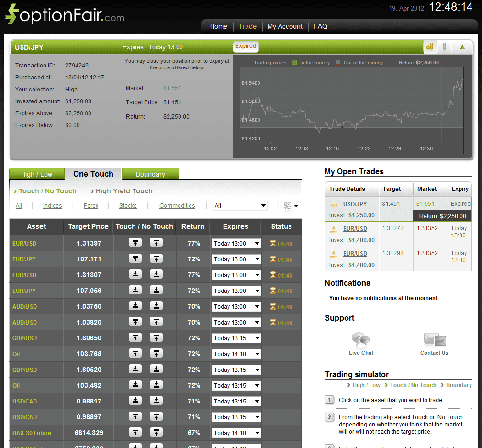The height and width of the screenshot is (448, 482).
Task: Toggle Touch option on the DAX-30 Future row
Action: pyautogui.click(x=135, y=433)
